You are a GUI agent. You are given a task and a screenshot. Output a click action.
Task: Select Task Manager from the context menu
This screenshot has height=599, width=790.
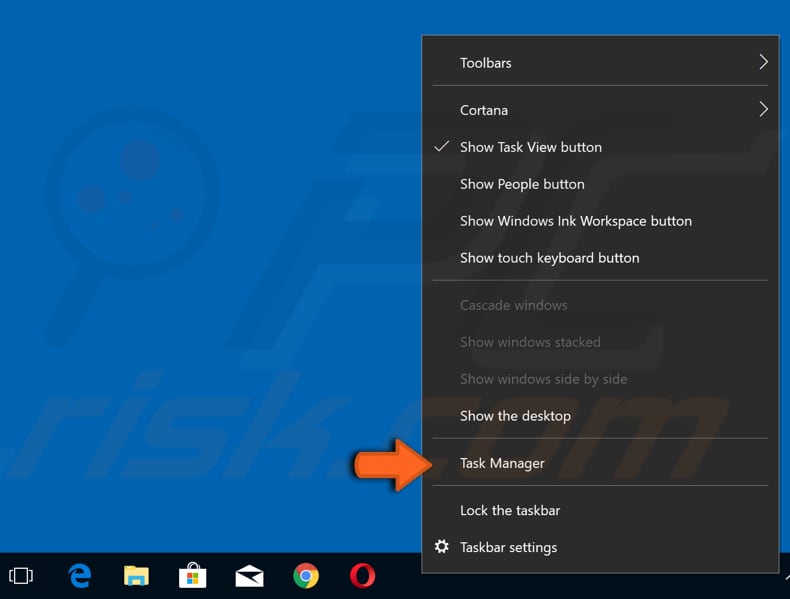point(600,463)
